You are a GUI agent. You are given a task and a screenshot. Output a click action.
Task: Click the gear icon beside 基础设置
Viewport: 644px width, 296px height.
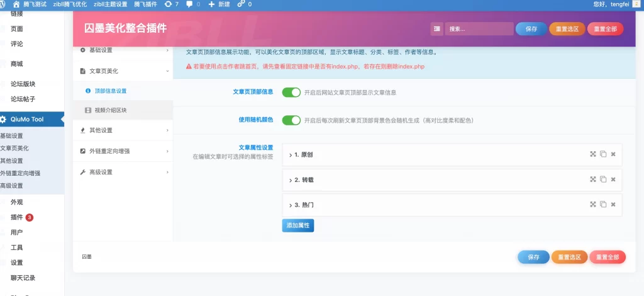tap(82, 50)
